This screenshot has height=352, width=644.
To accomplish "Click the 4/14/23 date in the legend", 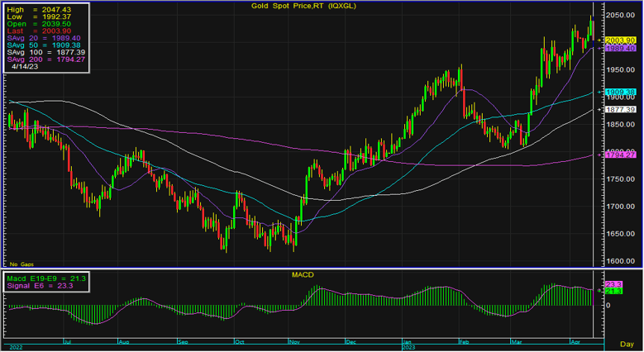I will tap(25, 66).
